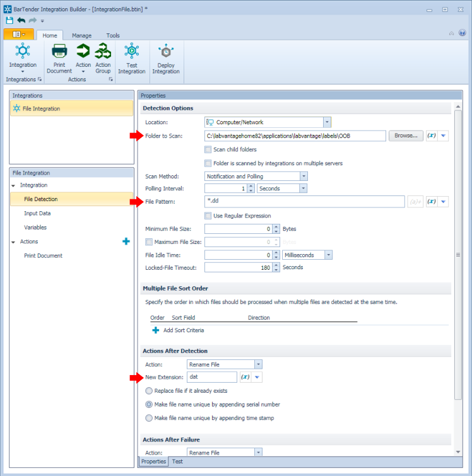Select Make file name unique by appending serial number
The height and width of the screenshot is (476, 472).
tap(149, 404)
